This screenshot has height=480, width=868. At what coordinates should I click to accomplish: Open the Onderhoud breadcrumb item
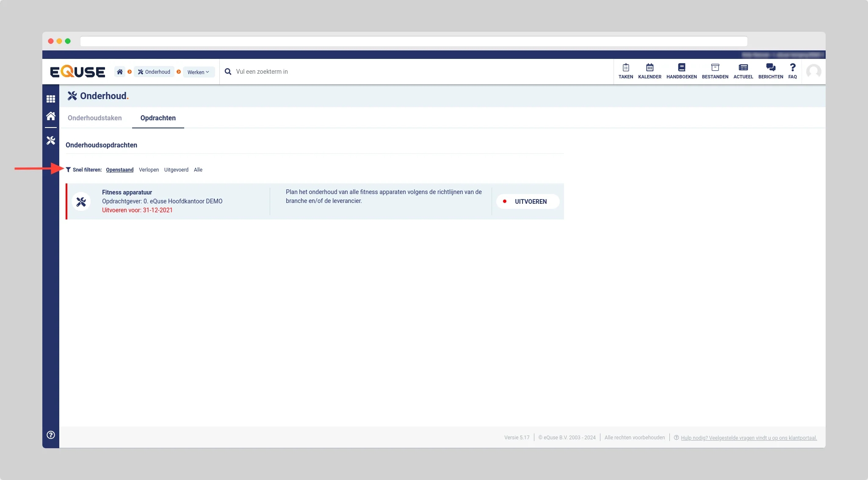pyautogui.click(x=154, y=72)
